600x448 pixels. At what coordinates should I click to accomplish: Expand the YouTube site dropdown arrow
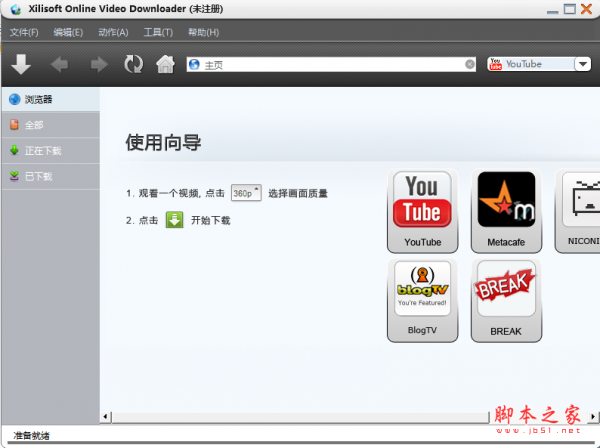coord(583,64)
